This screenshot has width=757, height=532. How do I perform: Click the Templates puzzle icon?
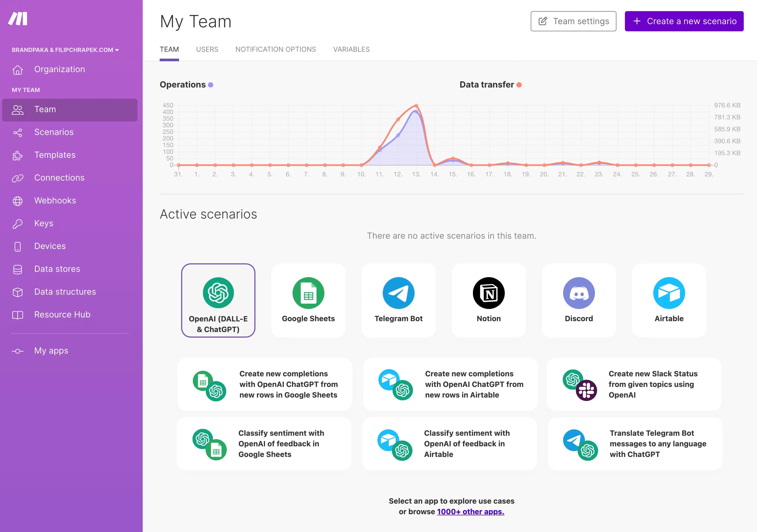[18, 155]
